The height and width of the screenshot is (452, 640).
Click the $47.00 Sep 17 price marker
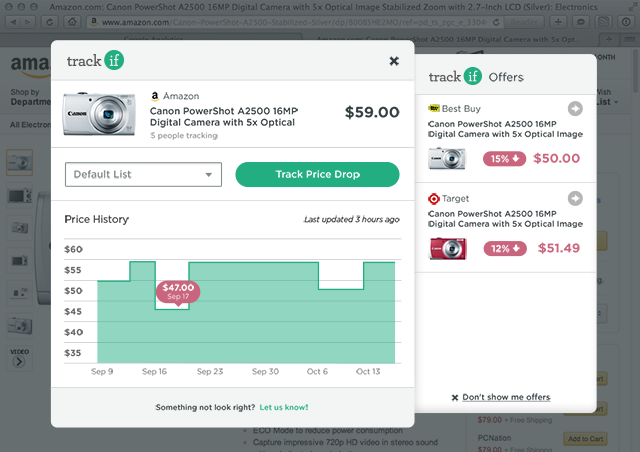click(178, 292)
